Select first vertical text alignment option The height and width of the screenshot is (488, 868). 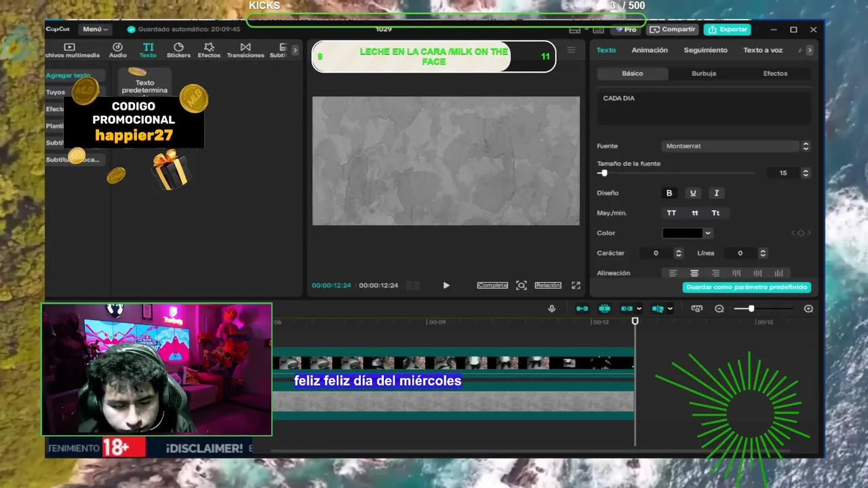[x=736, y=273]
